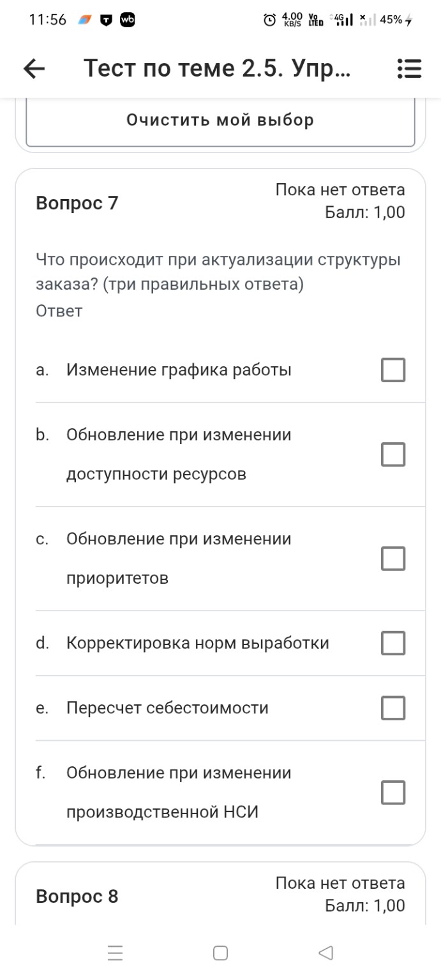Check option c about изменении приоритетов
Viewport: 441px width, 980px height.
394,559
